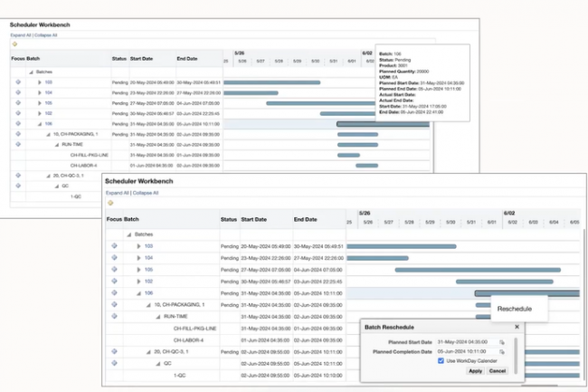Click focus icon for 20, CH-QC-3 in lower workbench
Screen dimensions: 588x392
point(114,351)
